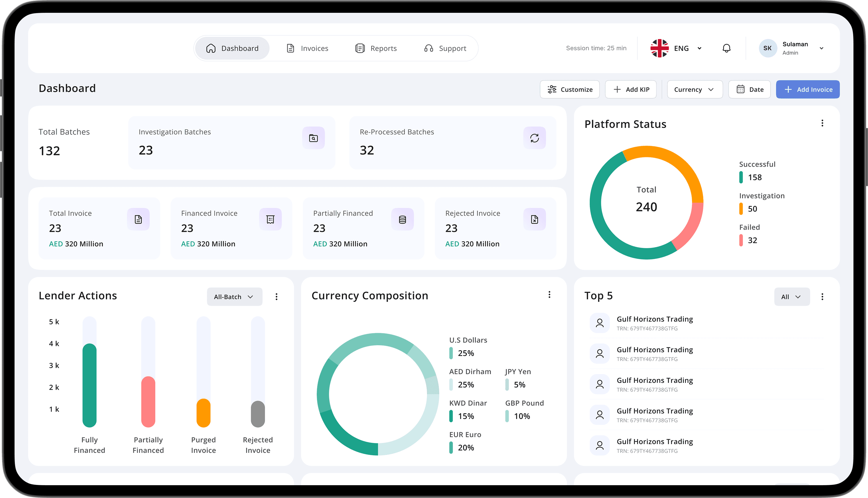This screenshot has height=498, width=868.
Task: Click the Fully Financed green bar
Action: [90, 385]
